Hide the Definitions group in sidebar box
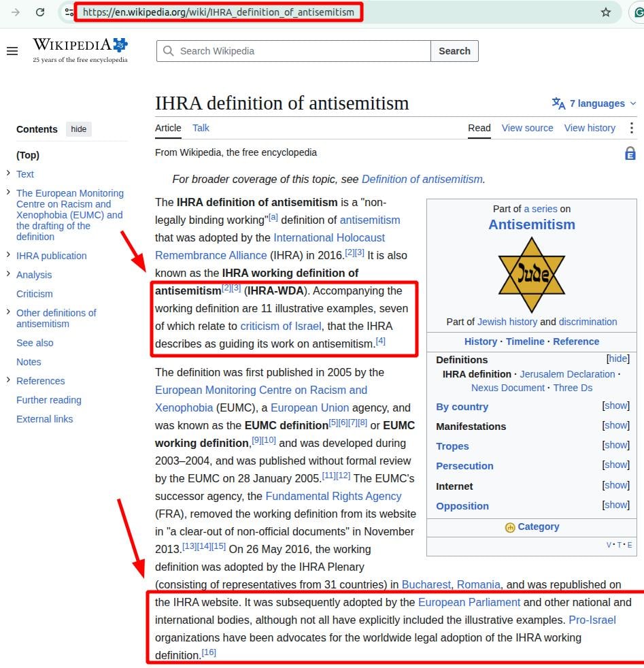The height and width of the screenshot is (668, 644). (x=617, y=358)
